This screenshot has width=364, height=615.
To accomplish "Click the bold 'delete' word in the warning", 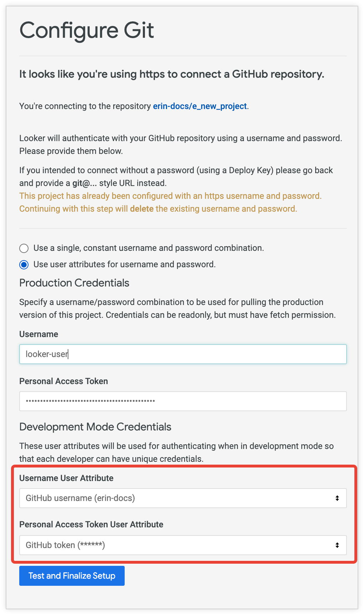I will coord(142,209).
